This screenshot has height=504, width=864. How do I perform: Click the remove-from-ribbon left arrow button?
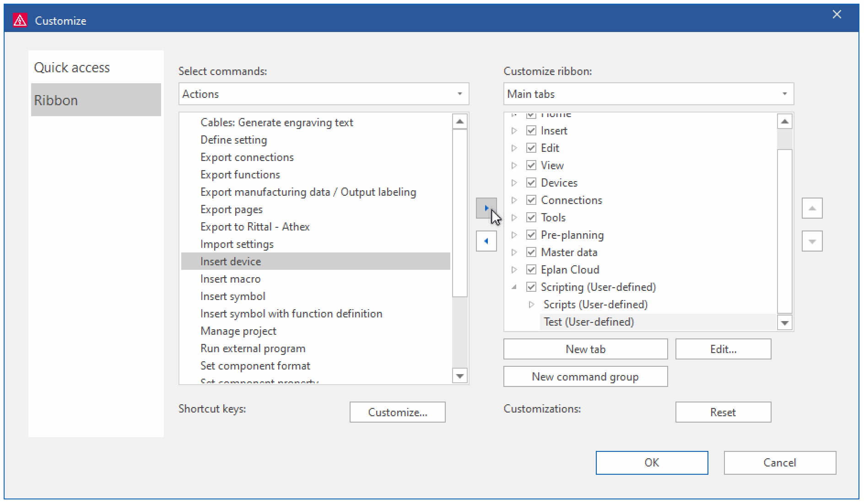point(486,241)
